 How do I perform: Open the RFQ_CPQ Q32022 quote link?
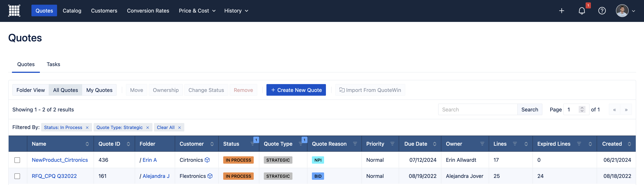[54, 176]
